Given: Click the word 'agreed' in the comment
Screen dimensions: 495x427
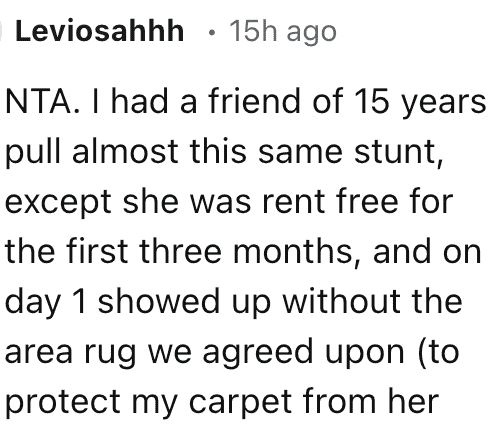Looking at the screenshot, I should point(258,354).
